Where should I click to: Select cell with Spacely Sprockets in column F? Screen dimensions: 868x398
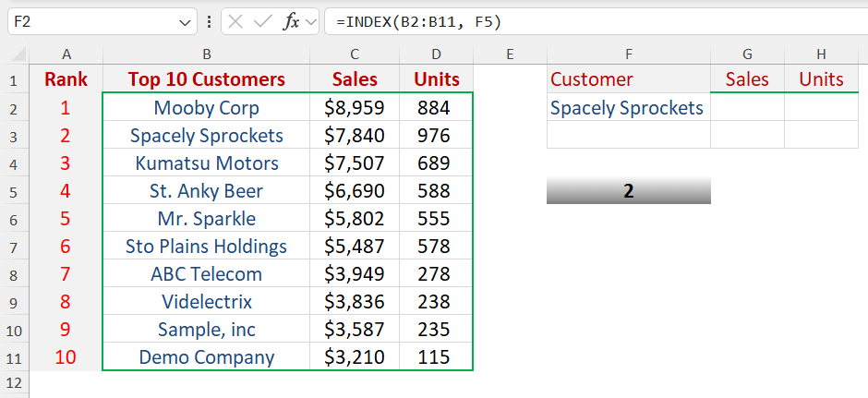[x=628, y=108]
